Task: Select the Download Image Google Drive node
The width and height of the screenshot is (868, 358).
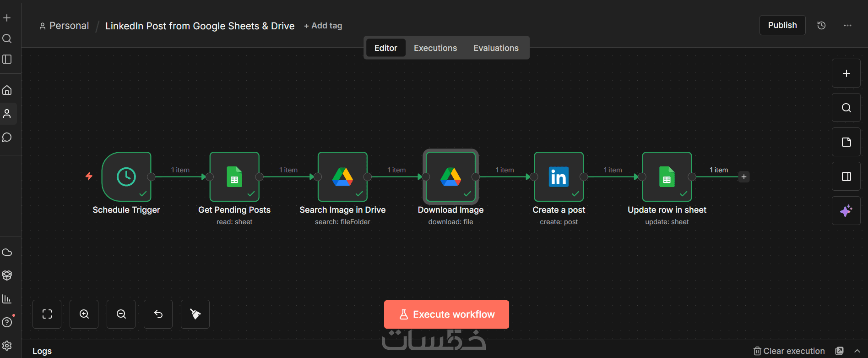Action: [x=451, y=177]
